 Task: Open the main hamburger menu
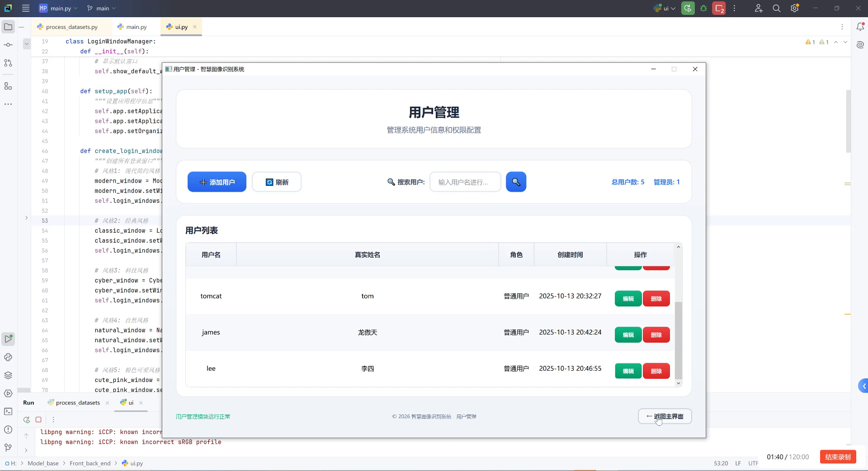point(26,8)
